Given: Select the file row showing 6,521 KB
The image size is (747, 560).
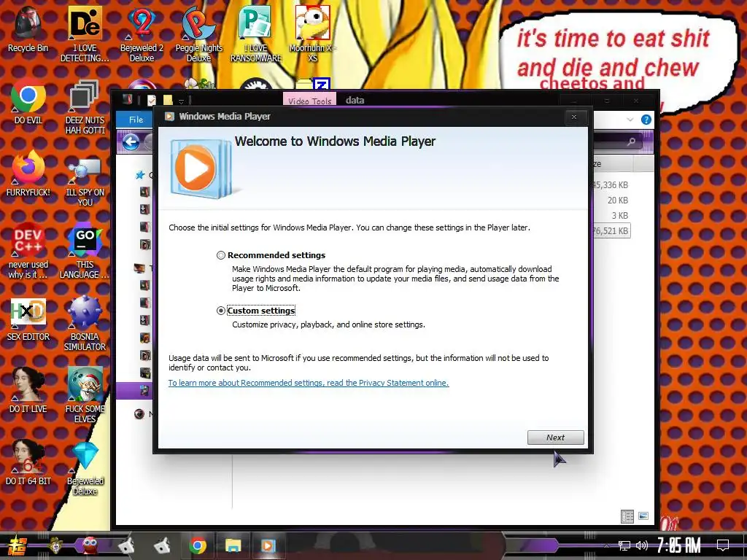Looking at the screenshot, I should [612, 231].
